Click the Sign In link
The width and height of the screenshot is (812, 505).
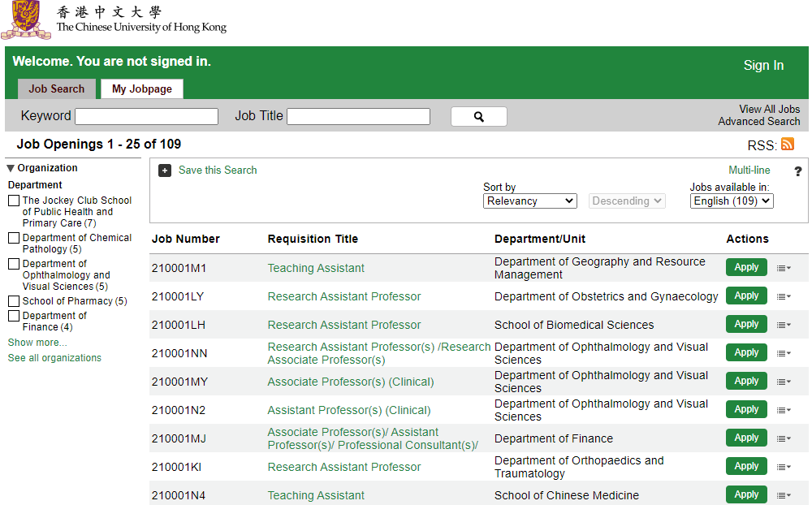[763, 65]
